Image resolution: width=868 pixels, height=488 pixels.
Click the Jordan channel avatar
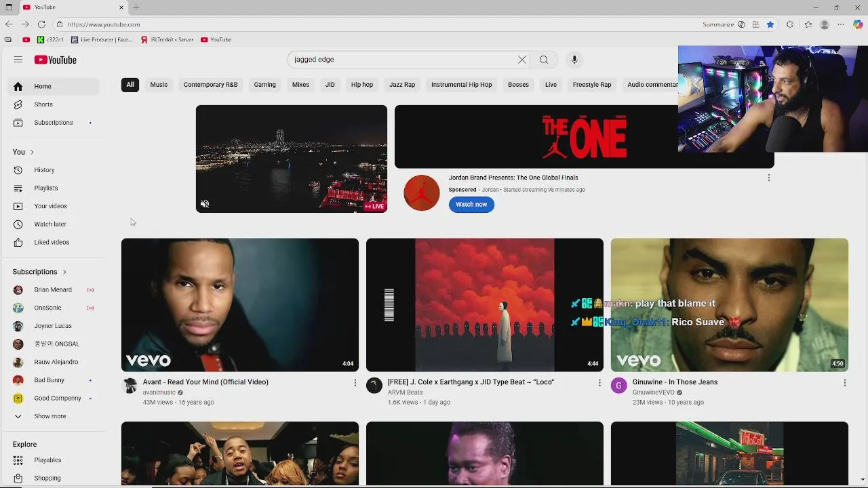pyautogui.click(x=422, y=192)
